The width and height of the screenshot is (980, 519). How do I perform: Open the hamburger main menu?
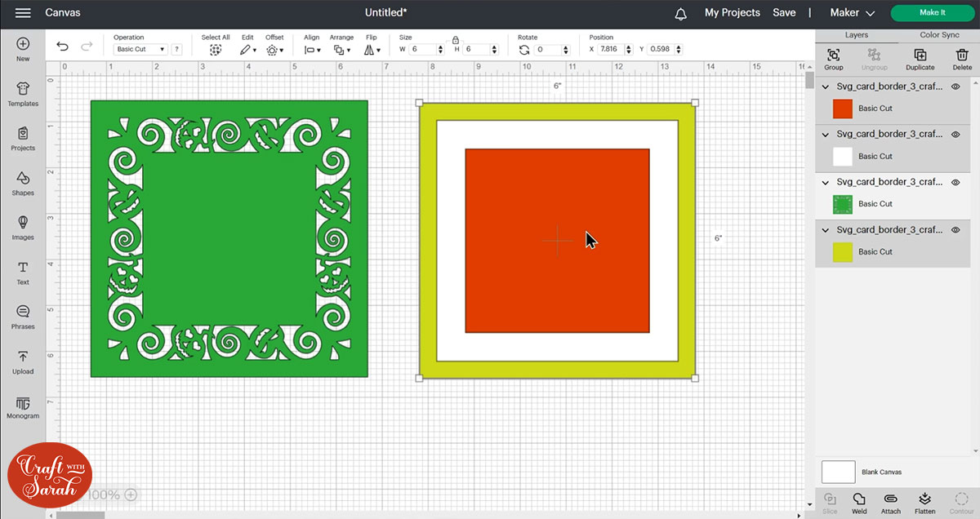point(23,13)
